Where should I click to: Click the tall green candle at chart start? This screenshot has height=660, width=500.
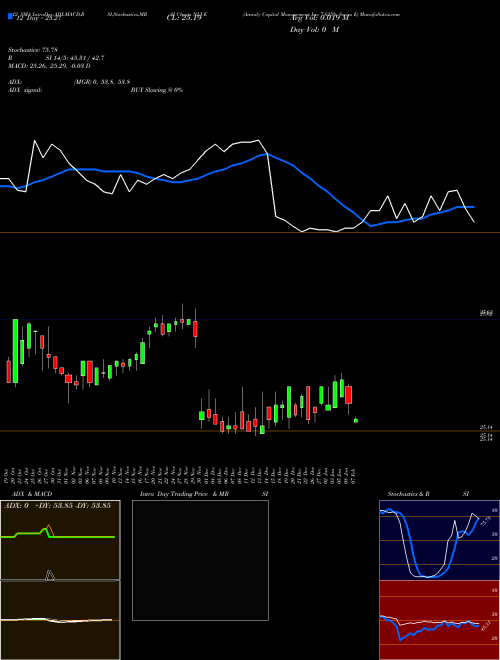(x=16, y=351)
